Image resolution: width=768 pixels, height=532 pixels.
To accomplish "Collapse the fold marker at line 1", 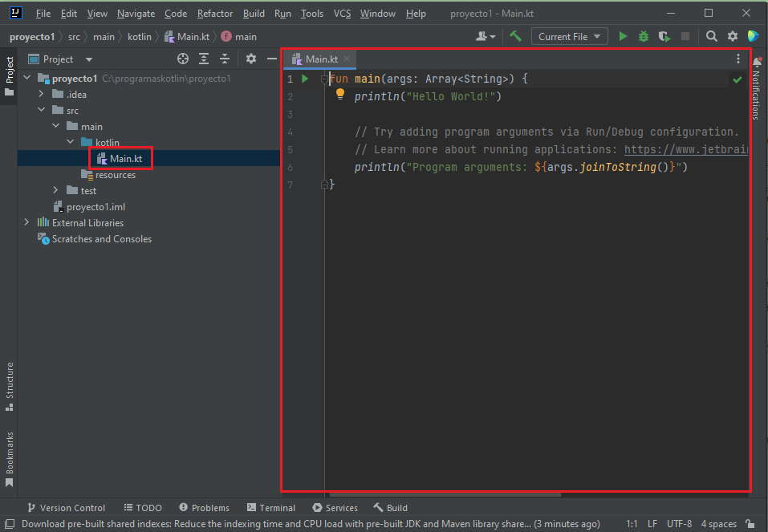I will point(323,79).
